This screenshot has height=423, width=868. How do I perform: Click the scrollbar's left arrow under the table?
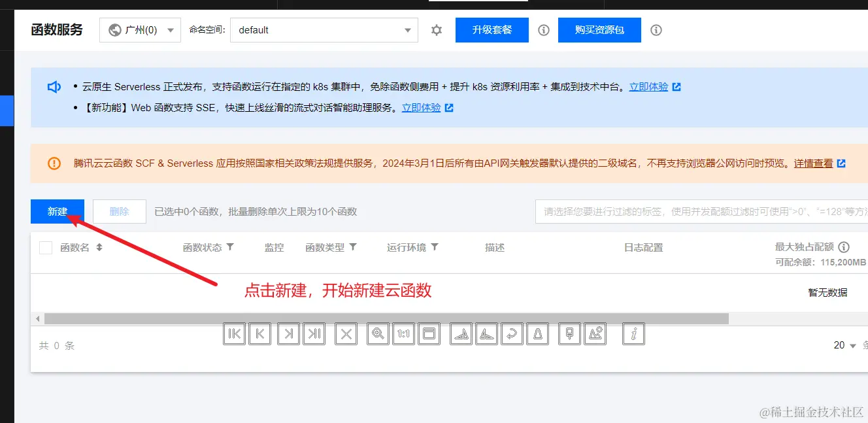(38, 319)
